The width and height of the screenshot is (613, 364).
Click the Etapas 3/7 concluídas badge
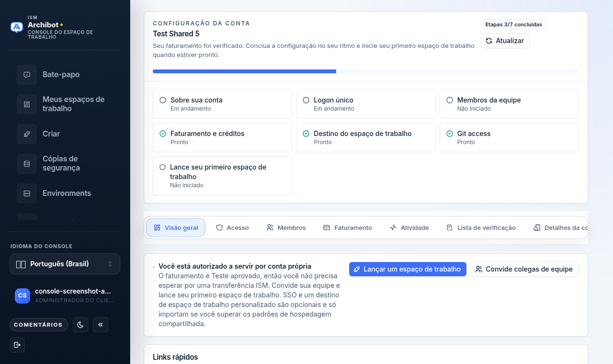tap(513, 24)
